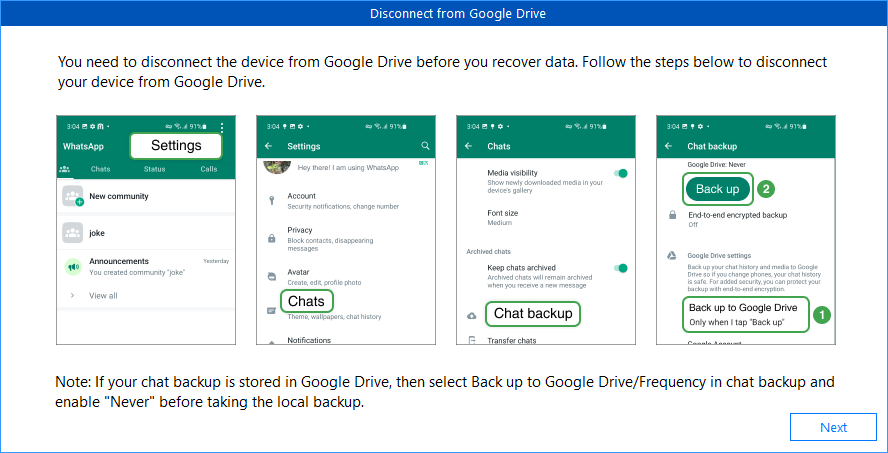Click the three-dot menu in WhatsApp header

pyautogui.click(x=222, y=128)
